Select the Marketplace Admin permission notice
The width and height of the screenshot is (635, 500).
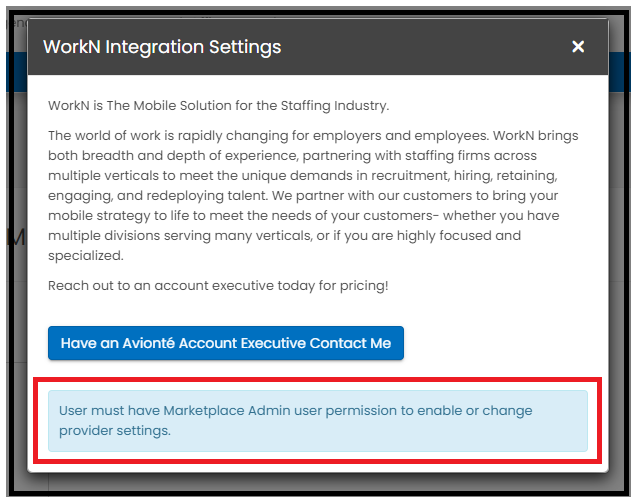318,421
